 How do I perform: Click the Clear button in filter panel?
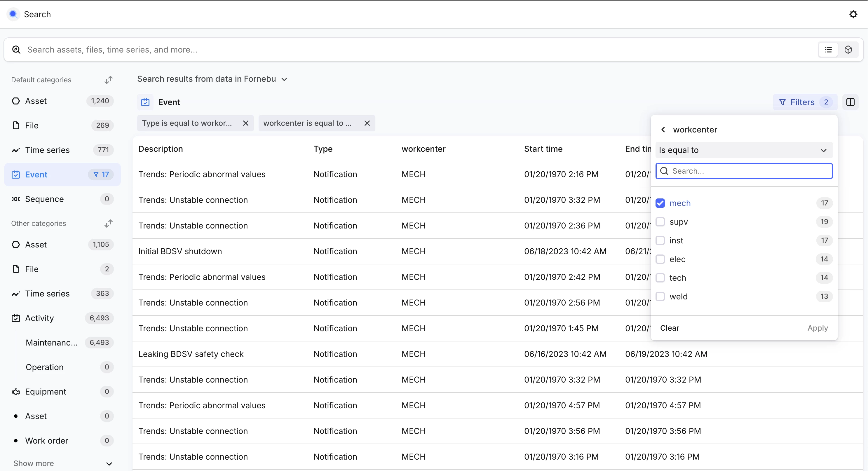coord(669,328)
